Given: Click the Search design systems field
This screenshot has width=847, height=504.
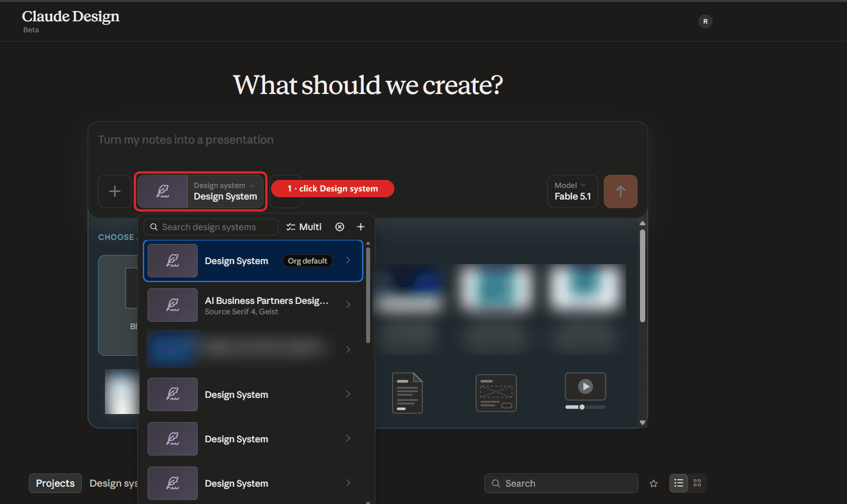Looking at the screenshot, I should click(211, 227).
